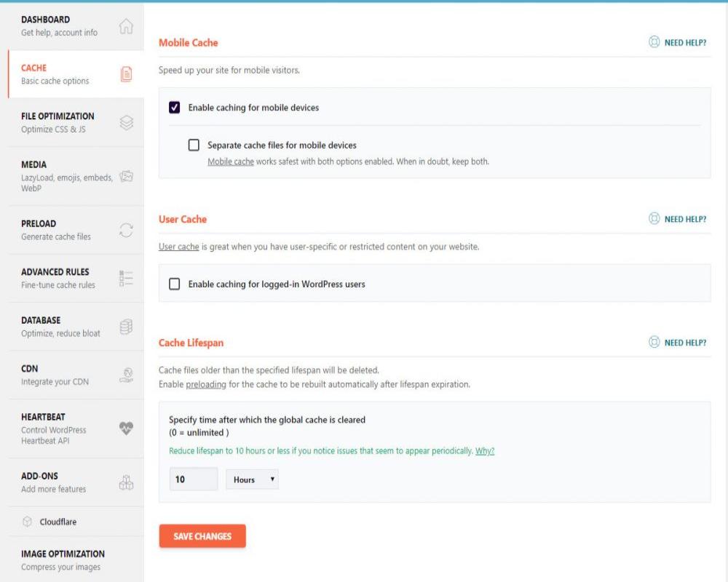Click the Add-ons cubes icon
This screenshot has width=728, height=582.
[x=126, y=482]
